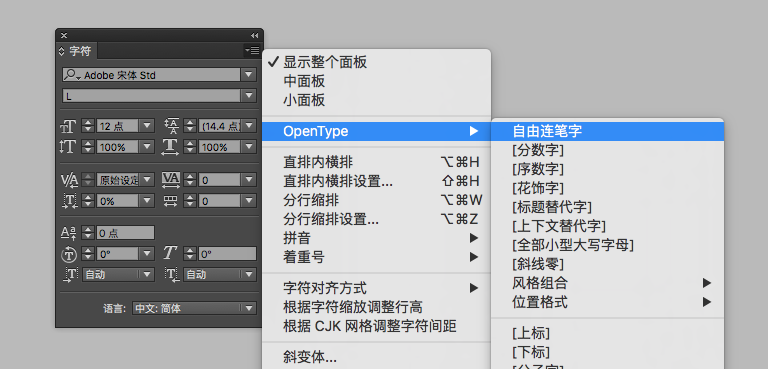Click the tsume percentage icon
The width and height of the screenshot is (768, 369).
pyautogui.click(x=69, y=201)
